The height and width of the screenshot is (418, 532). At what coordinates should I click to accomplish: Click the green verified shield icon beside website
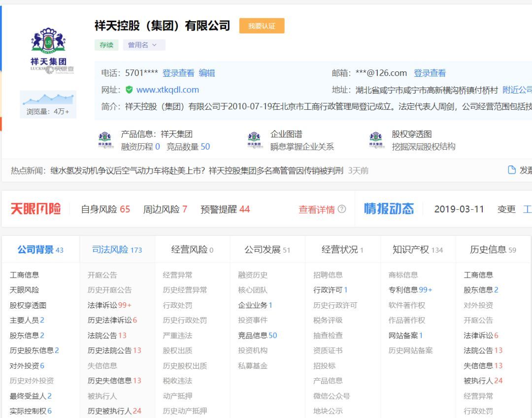[129, 90]
